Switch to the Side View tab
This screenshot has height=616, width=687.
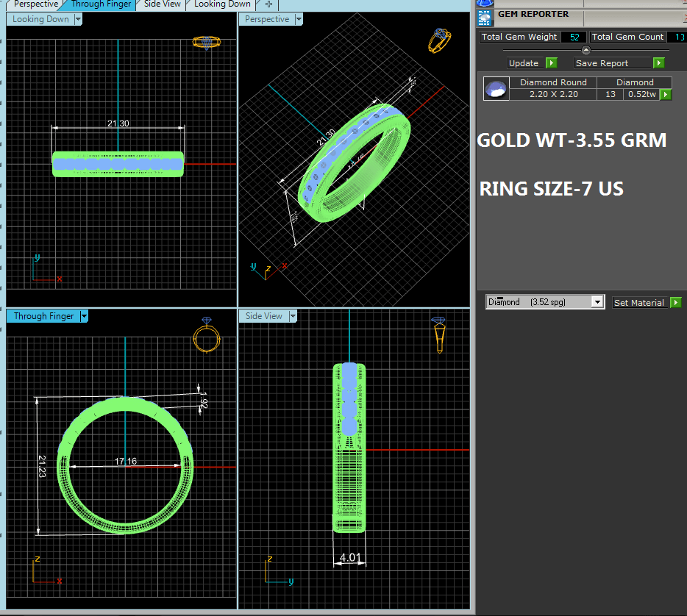click(x=162, y=4)
